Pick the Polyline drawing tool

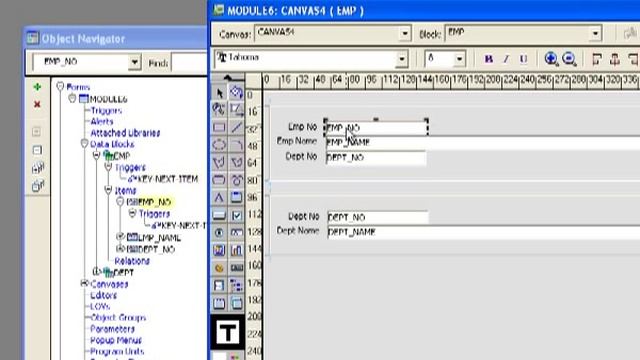pyautogui.click(x=236, y=162)
